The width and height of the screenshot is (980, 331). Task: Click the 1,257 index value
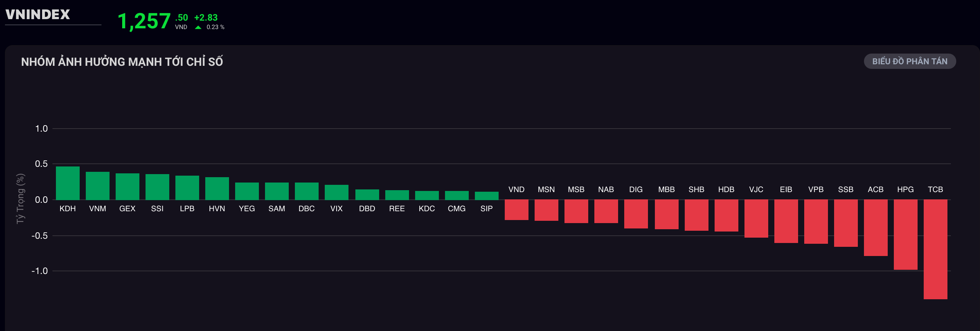[144, 21]
